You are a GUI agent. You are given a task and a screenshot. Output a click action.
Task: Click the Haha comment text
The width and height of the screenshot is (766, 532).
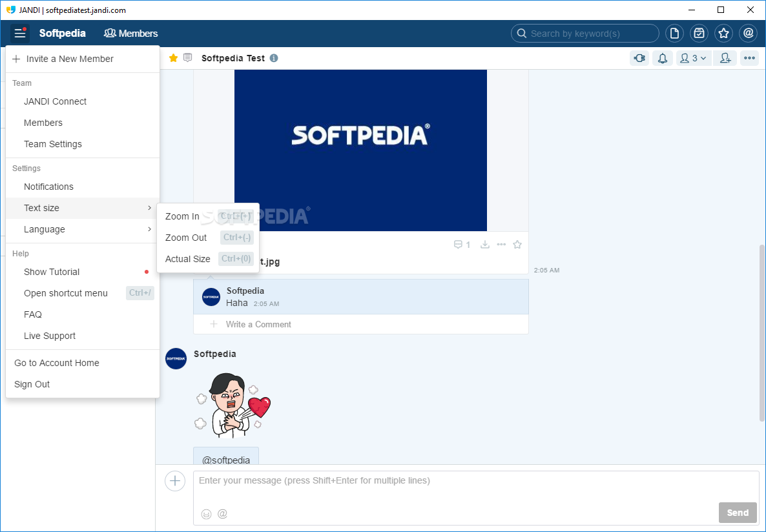pos(237,303)
